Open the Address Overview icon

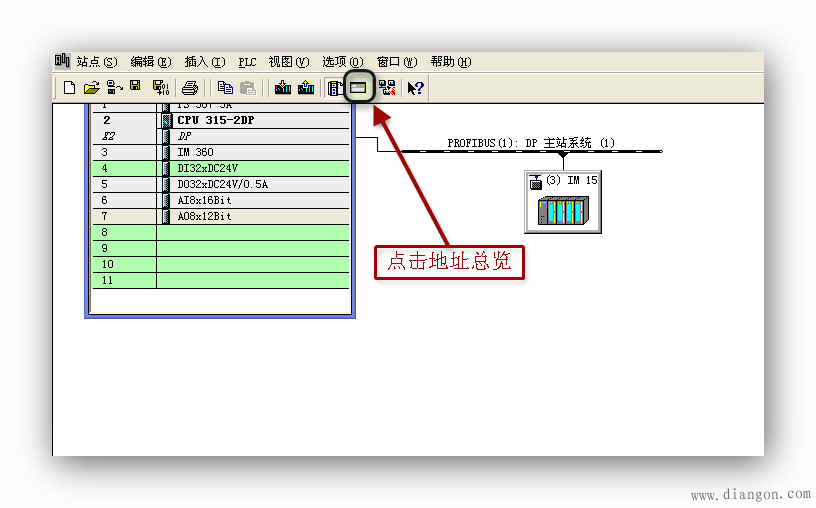(x=358, y=88)
